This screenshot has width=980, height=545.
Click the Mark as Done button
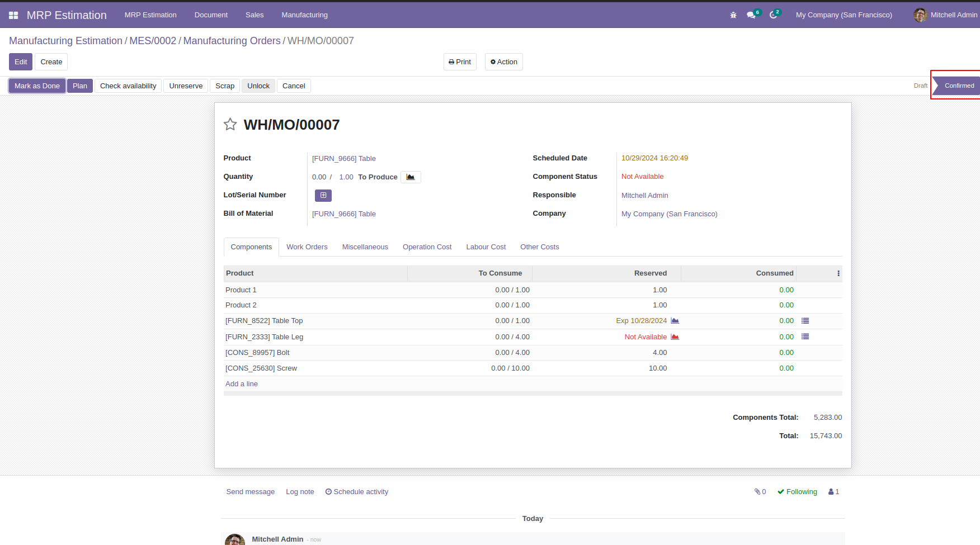pos(37,86)
